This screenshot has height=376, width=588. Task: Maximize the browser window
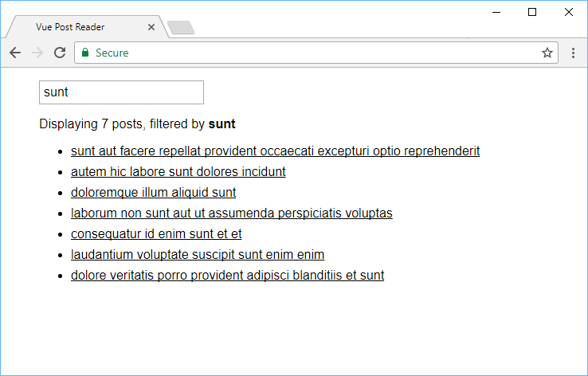tap(532, 12)
